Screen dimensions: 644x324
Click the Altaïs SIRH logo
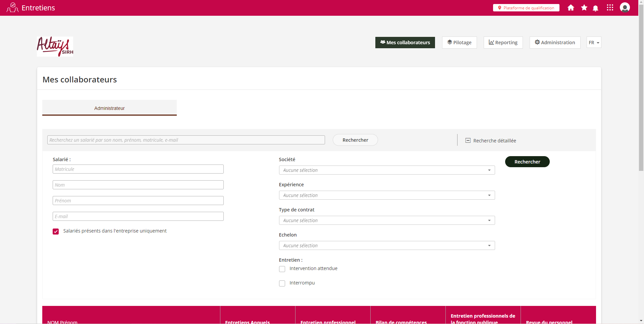tap(55, 47)
